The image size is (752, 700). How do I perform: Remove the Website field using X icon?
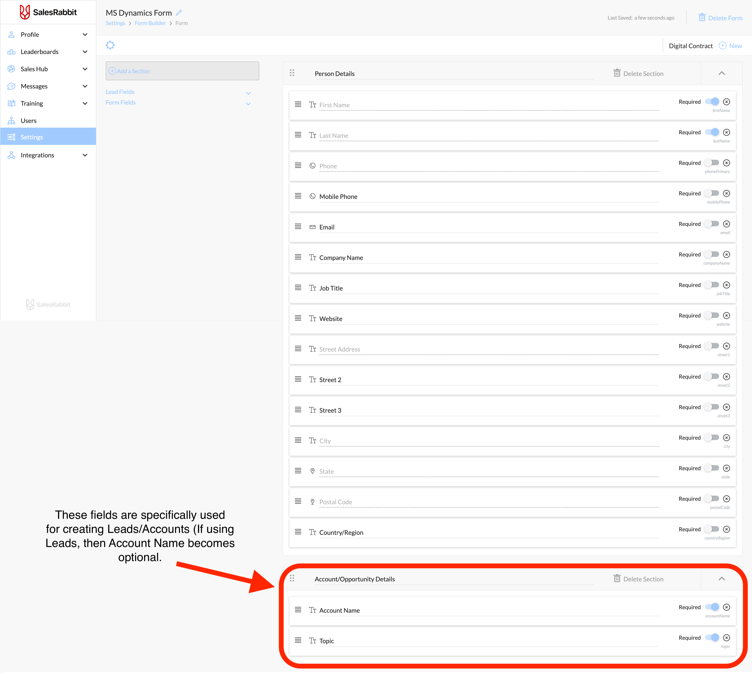tap(726, 315)
